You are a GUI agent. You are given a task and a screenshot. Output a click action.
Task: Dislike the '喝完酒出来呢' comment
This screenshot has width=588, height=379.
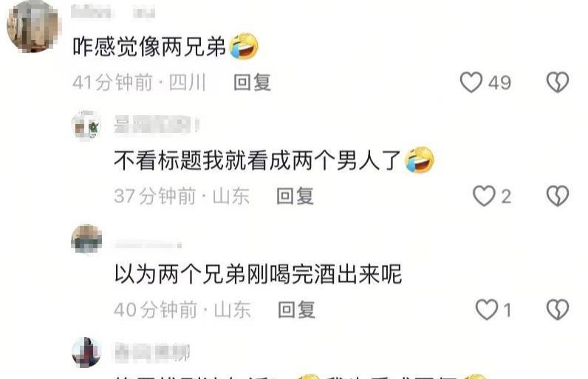557,310
